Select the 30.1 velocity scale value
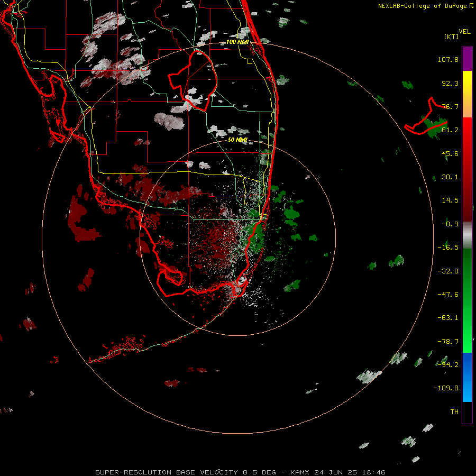The height and width of the screenshot is (476, 476). click(x=450, y=177)
